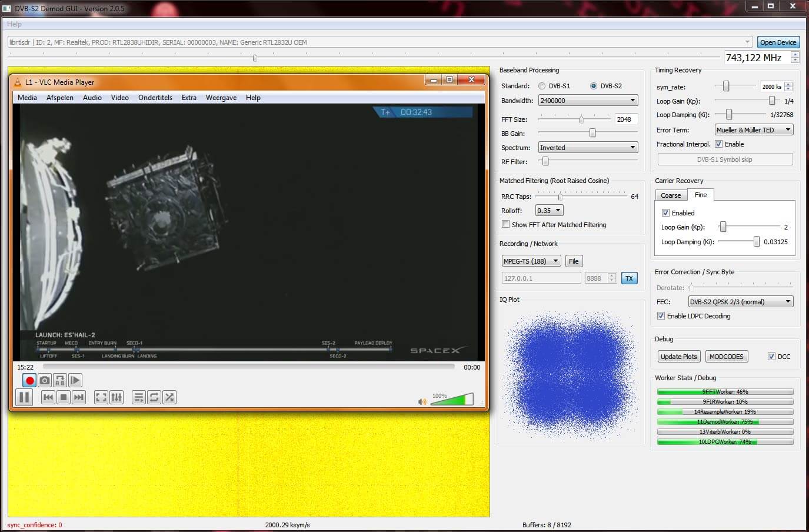This screenshot has height=532, width=809.
Task: Switch to the Coarse carrier recovery tab
Action: [671, 195]
